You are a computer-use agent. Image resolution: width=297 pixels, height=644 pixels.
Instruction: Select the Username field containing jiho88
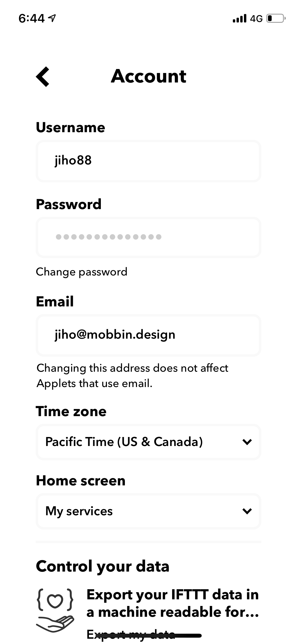pos(148,161)
